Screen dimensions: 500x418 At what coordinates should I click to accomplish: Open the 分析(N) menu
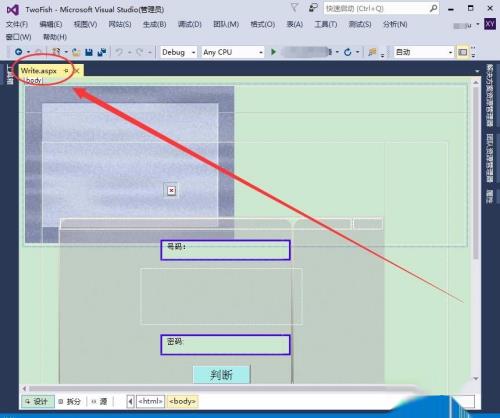click(x=395, y=24)
